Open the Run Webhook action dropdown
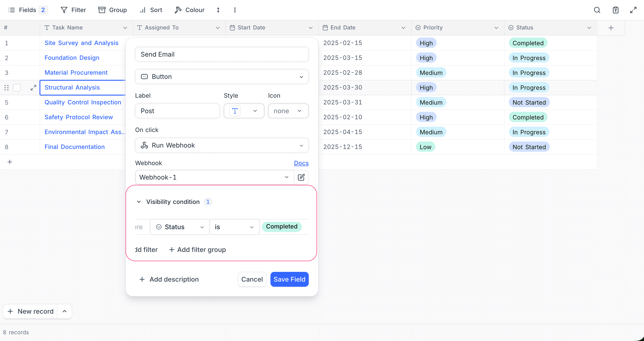644x341 pixels. [222, 145]
